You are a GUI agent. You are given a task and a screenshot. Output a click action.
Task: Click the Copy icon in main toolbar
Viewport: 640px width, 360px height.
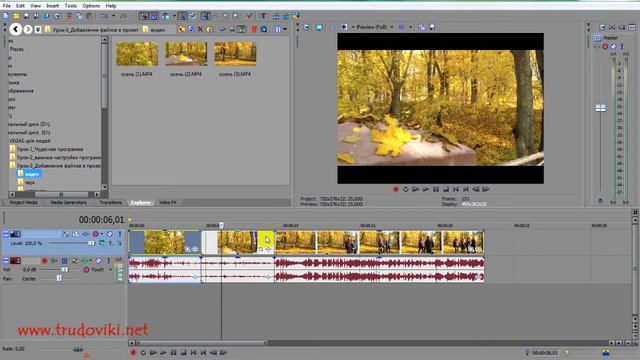point(79,16)
